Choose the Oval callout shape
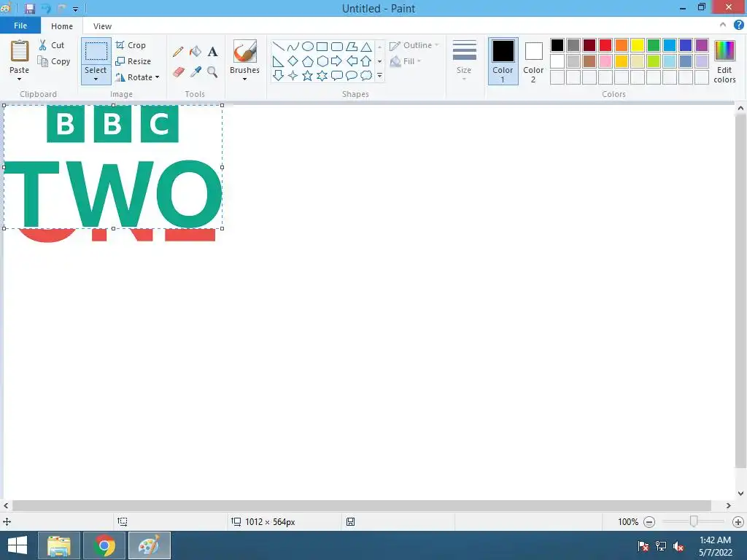 (x=352, y=76)
